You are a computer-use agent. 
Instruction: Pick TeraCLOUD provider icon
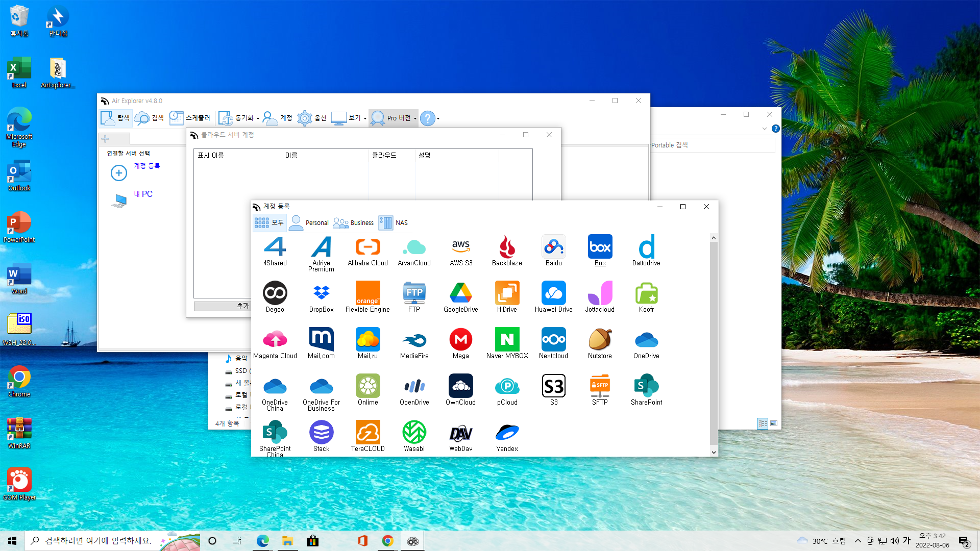[367, 436]
